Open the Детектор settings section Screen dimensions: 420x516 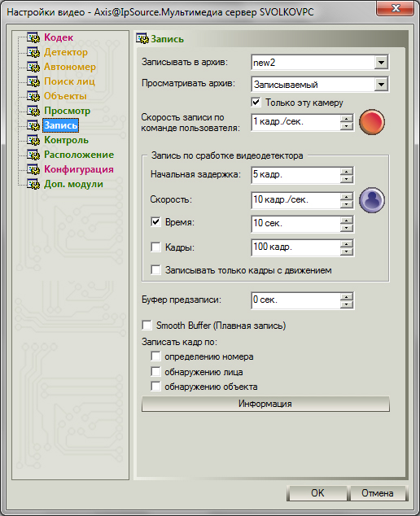[66, 52]
